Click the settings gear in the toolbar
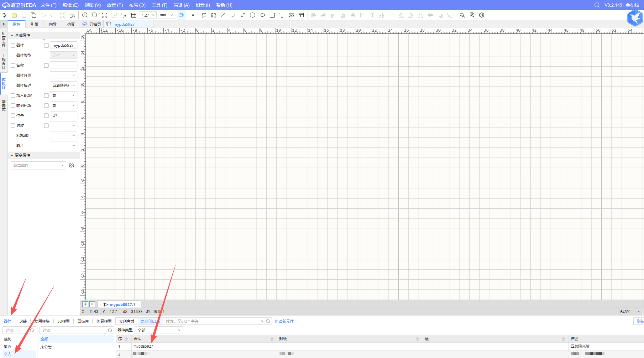The image size is (644, 358). [x=482, y=15]
